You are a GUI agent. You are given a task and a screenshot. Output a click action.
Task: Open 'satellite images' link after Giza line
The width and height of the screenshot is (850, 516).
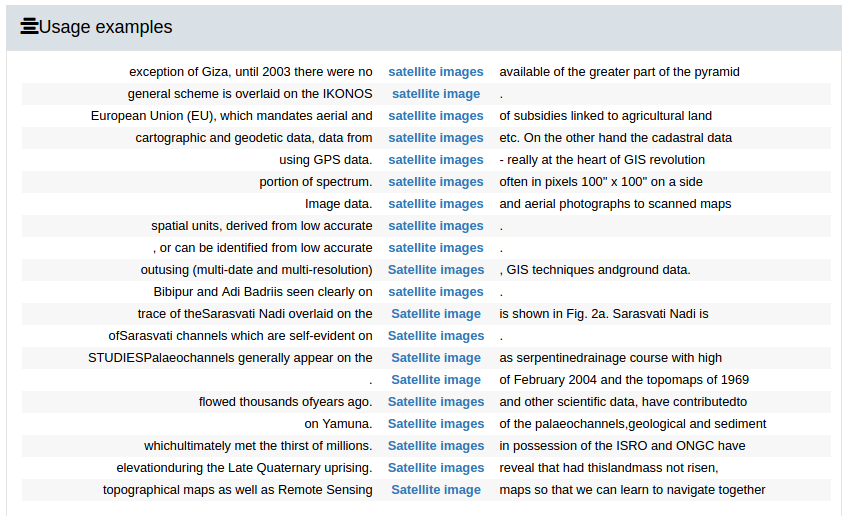pyautogui.click(x=435, y=72)
